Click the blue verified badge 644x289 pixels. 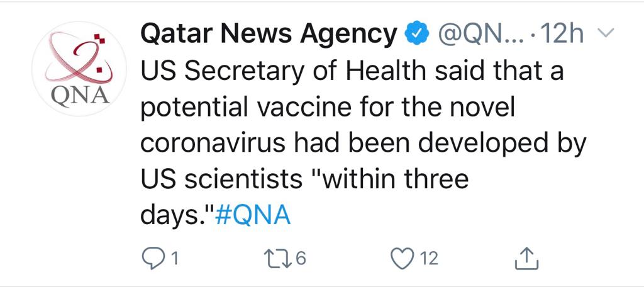coord(417,36)
